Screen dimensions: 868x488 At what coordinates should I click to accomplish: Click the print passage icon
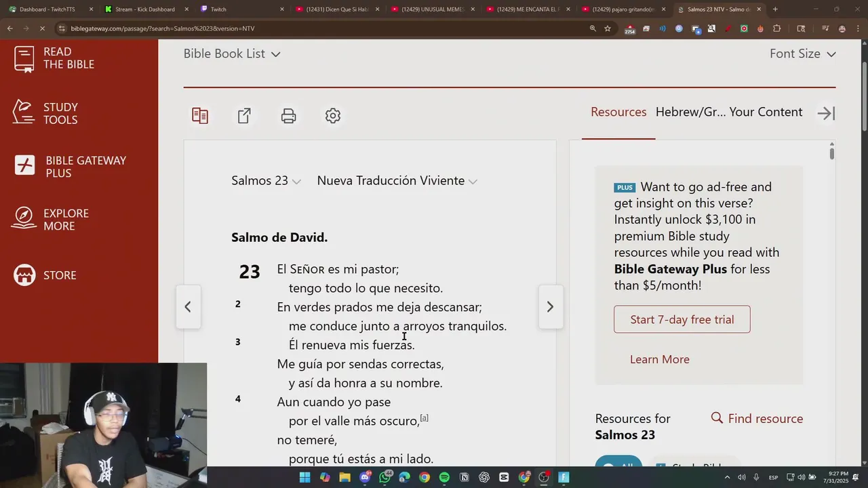point(288,116)
